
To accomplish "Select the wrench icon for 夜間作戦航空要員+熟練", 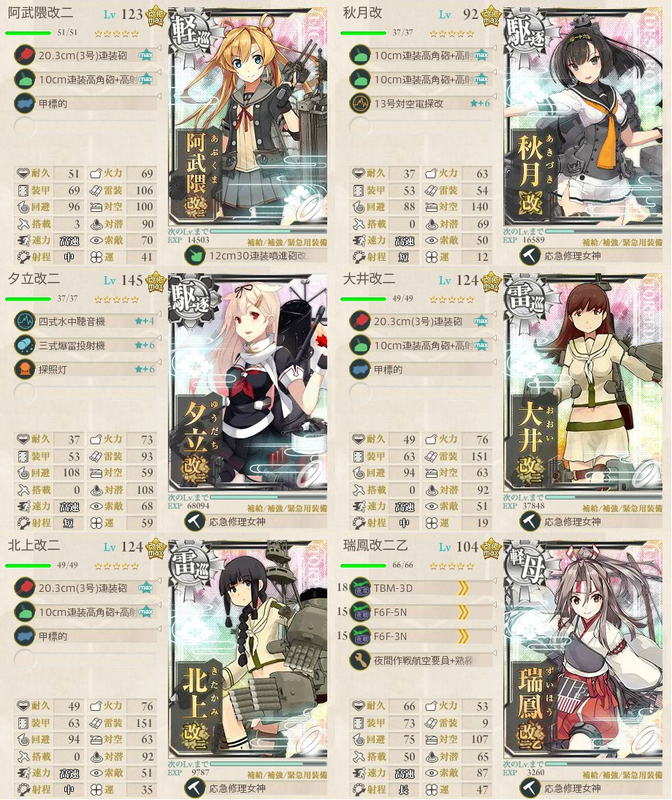I will pos(359,660).
